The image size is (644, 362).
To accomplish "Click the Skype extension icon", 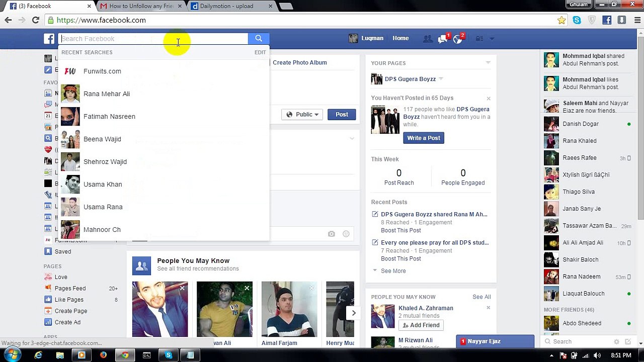I will coord(577,20).
